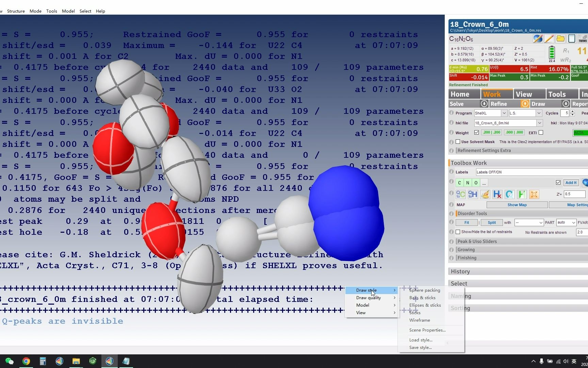Enable Use Solvent Mask checkbox

click(458, 142)
